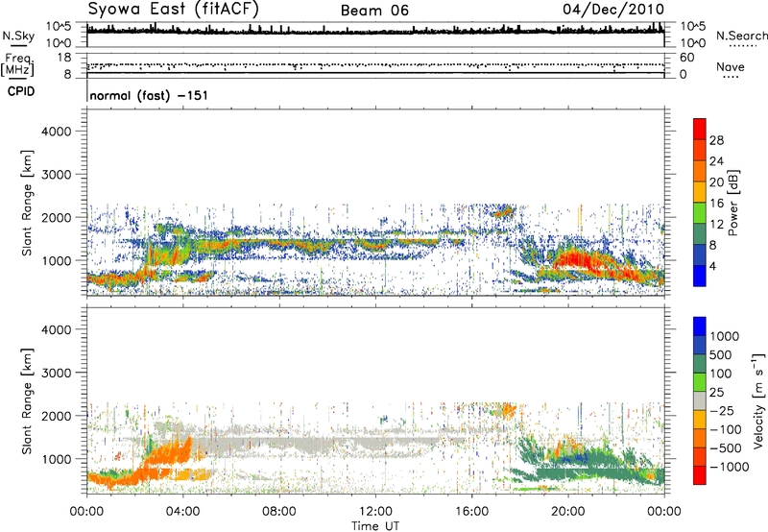Click the '04:00' time axis tick label

[182, 512]
